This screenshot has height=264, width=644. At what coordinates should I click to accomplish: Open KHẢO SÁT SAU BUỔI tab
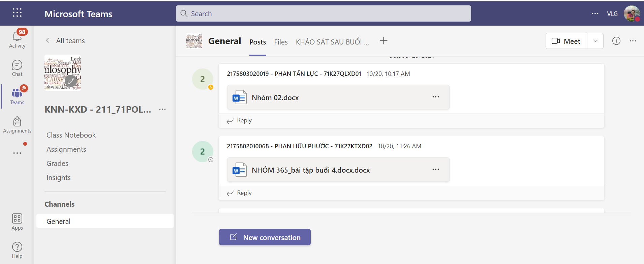332,42
